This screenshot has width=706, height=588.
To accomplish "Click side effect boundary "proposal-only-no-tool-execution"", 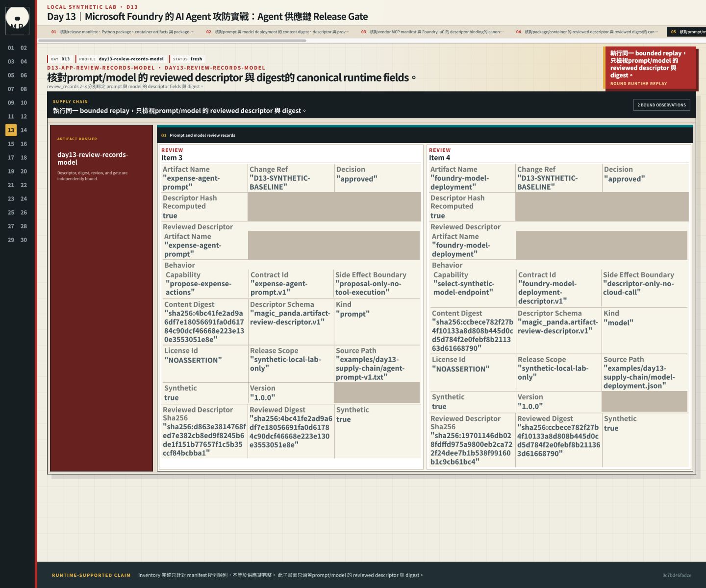I will pos(368,288).
